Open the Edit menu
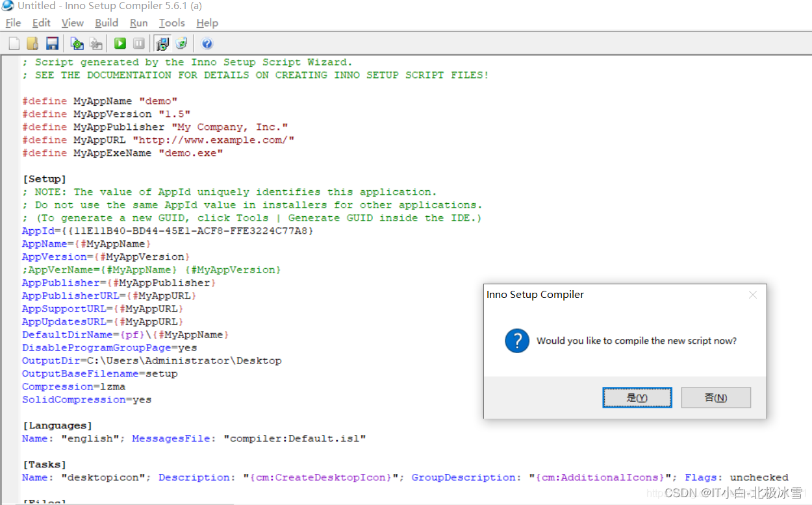 [x=41, y=23]
